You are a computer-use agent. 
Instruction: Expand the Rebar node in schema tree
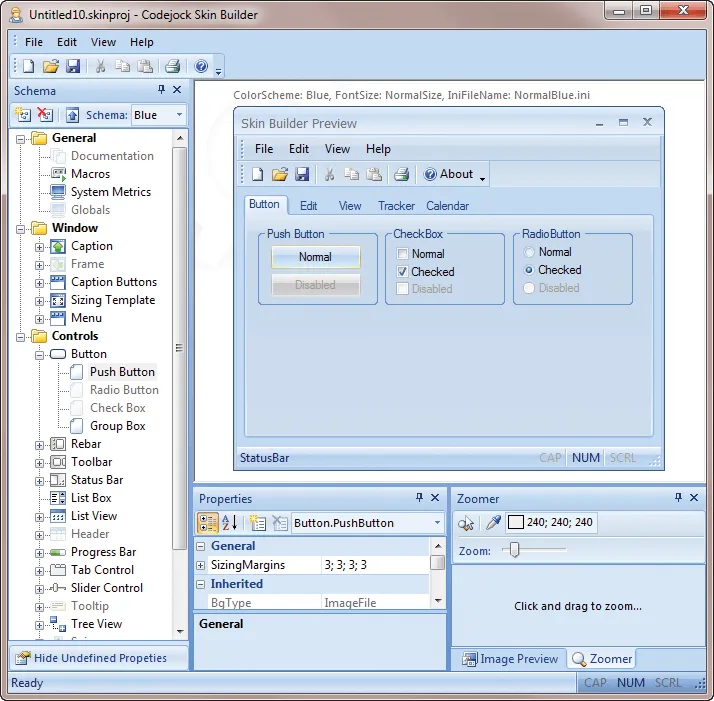click(40, 444)
